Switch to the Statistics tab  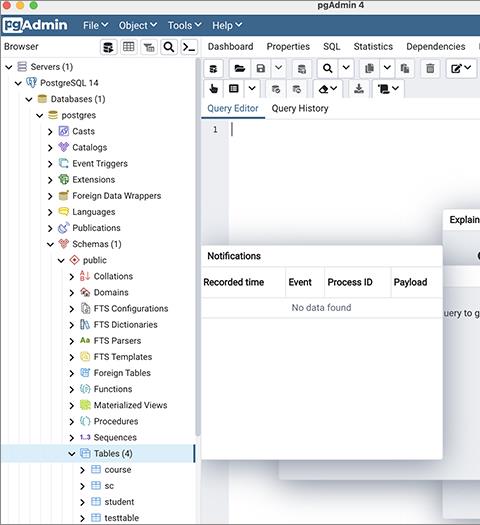[x=373, y=47]
